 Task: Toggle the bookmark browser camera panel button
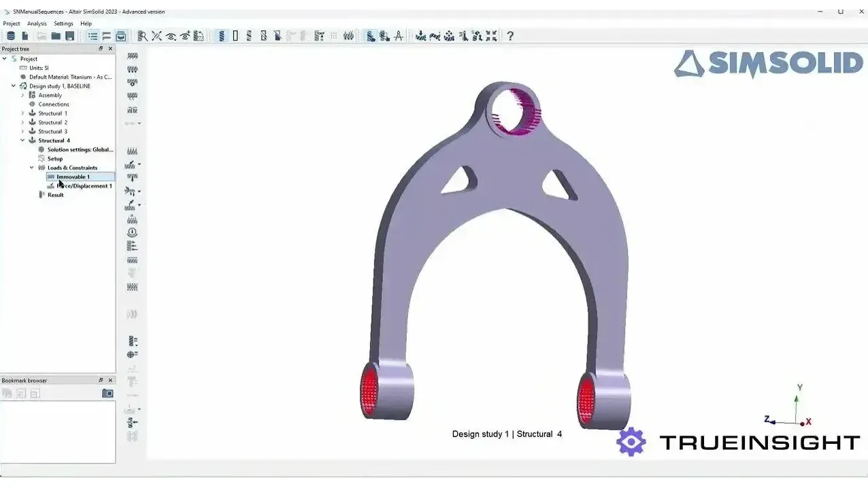[120, 36]
